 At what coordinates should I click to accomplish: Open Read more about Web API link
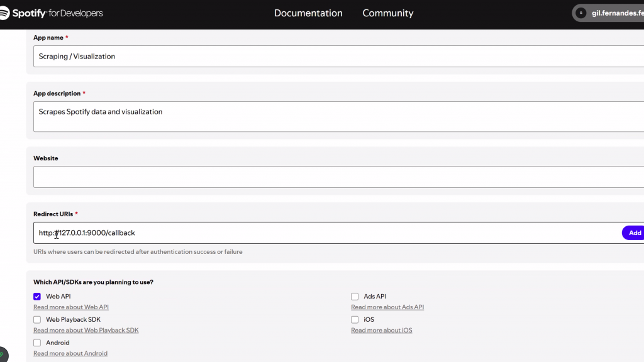tap(71, 307)
